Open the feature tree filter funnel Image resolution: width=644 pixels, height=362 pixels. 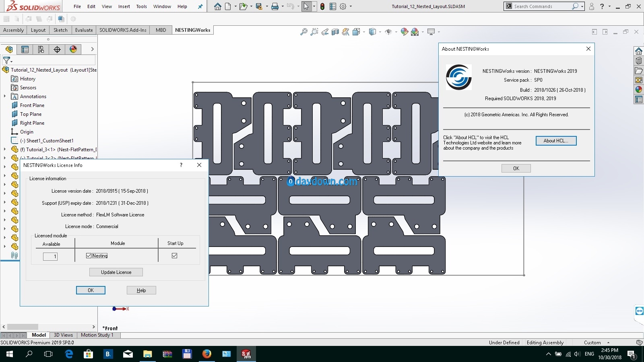8,60
